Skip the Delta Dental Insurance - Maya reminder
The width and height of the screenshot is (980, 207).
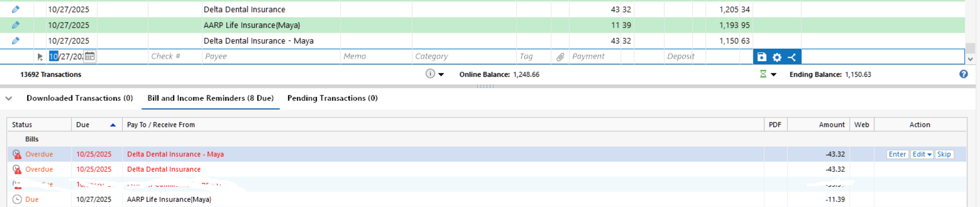click(944, 154)
